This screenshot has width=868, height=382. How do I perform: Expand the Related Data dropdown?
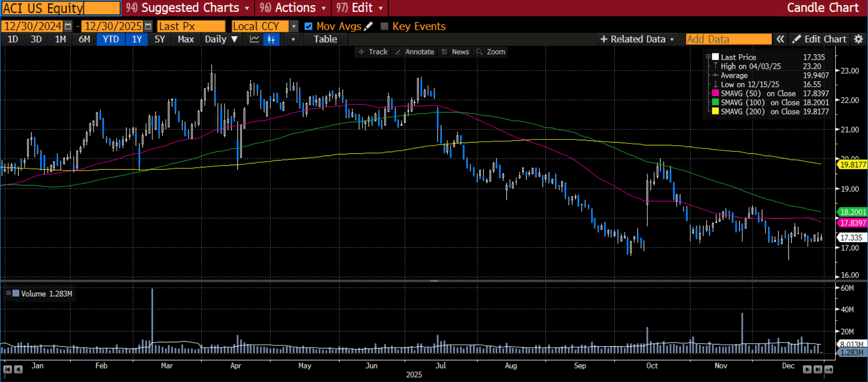[637, 39]
